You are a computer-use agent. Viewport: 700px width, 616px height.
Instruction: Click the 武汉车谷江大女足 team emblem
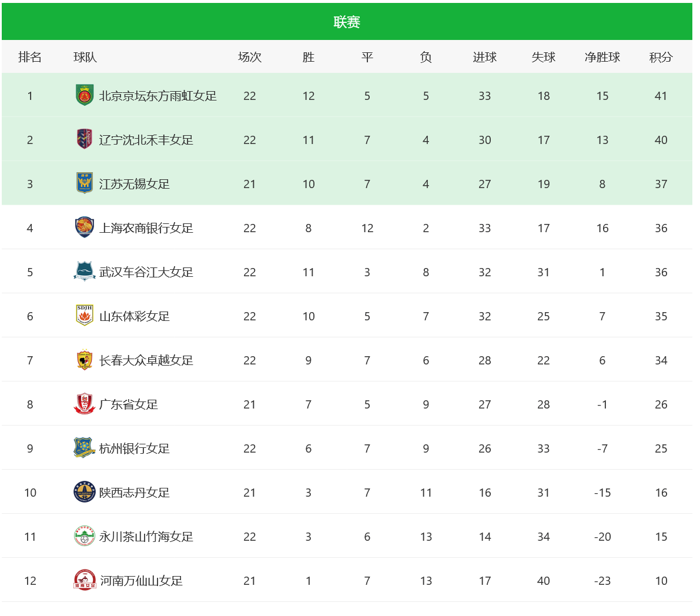85,271
